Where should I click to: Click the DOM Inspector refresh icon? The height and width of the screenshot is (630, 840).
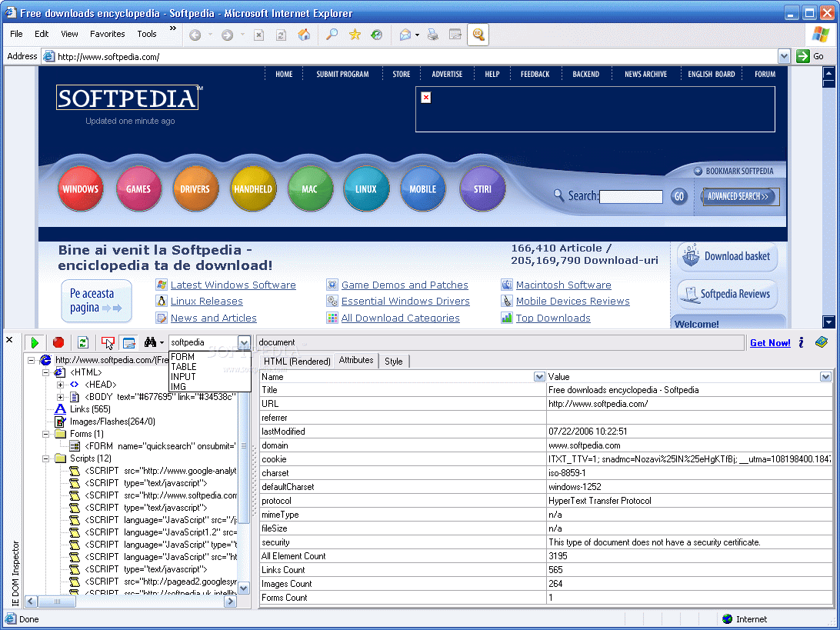[x=82, y=343]
